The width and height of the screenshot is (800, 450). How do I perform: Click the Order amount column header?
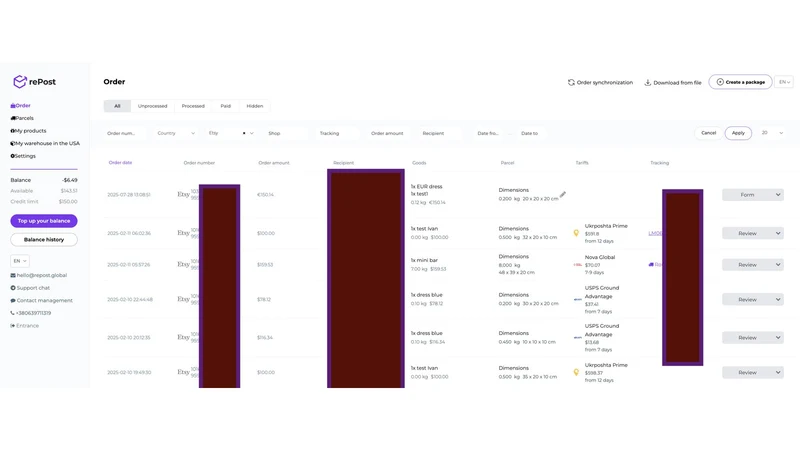click(273, 163)
